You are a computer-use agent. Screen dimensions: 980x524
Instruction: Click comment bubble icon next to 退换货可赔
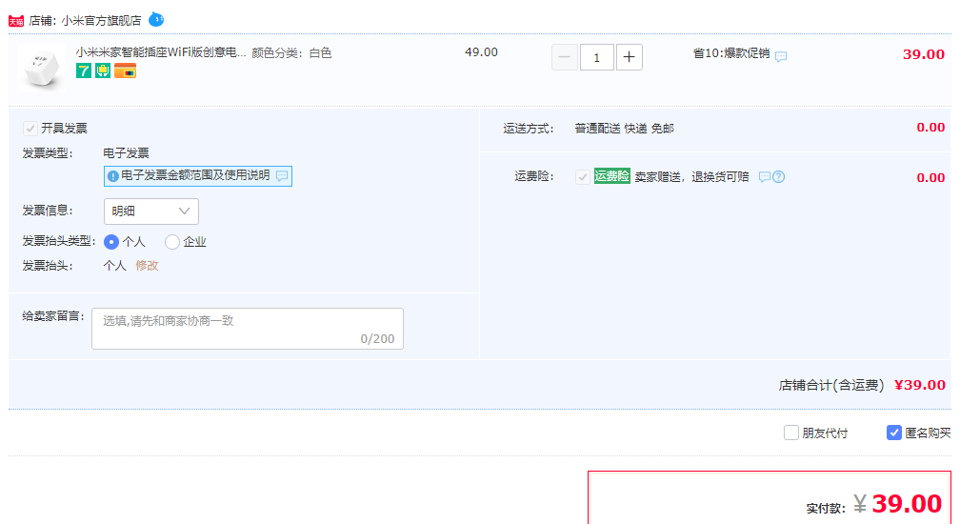pyautogui.click(x=764, y=177)
